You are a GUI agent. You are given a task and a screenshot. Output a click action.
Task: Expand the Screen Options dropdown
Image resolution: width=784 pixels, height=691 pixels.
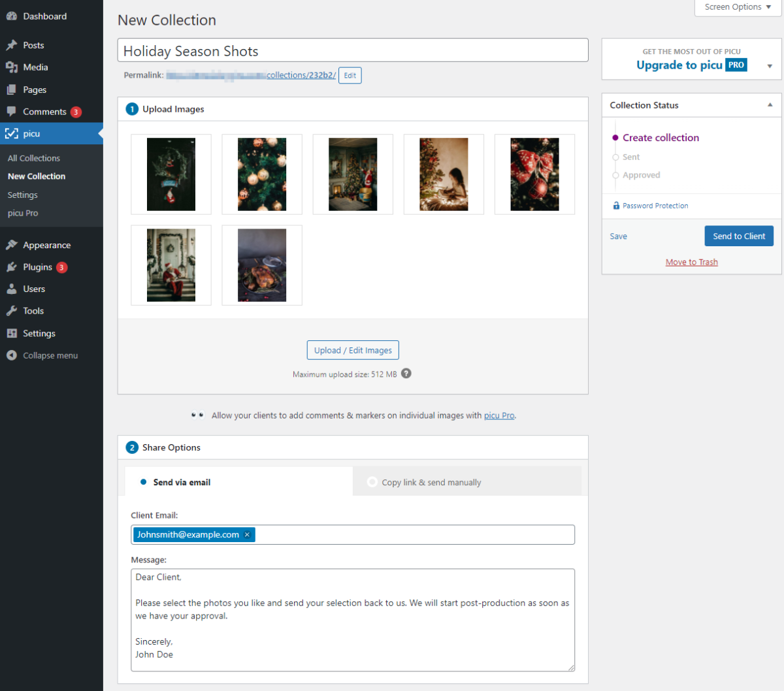click(738, 7)
